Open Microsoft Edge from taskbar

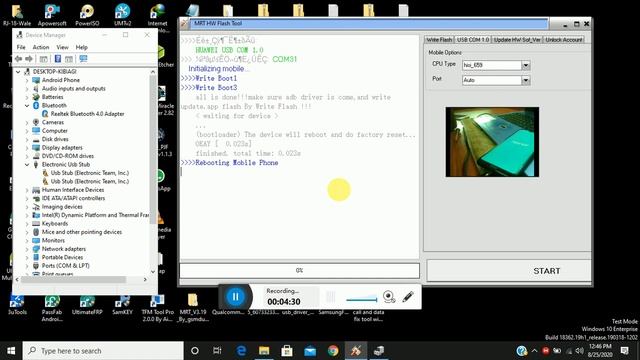[241, 351]
